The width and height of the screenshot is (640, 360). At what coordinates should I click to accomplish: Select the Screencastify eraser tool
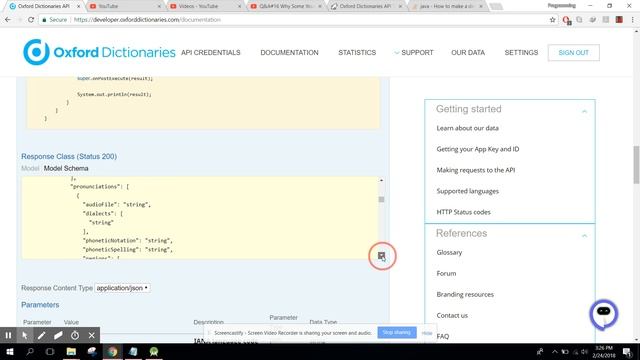[x=58, y=336]
